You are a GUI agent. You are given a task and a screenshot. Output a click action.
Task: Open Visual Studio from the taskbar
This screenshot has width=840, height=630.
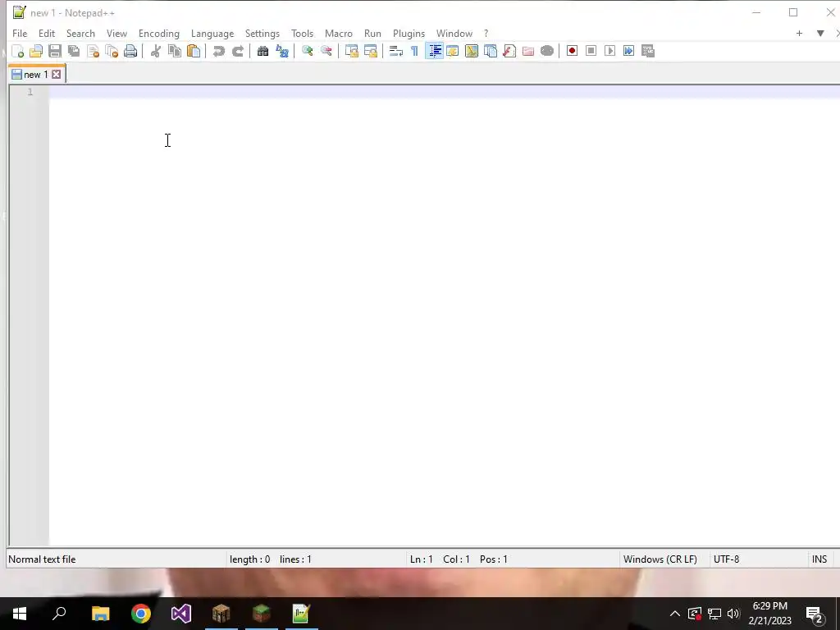point(181,614)
